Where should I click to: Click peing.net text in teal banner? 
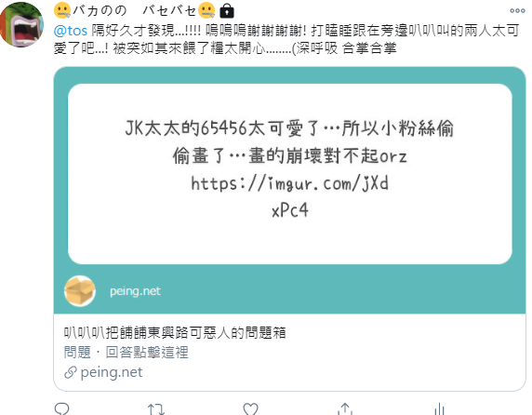135,291
